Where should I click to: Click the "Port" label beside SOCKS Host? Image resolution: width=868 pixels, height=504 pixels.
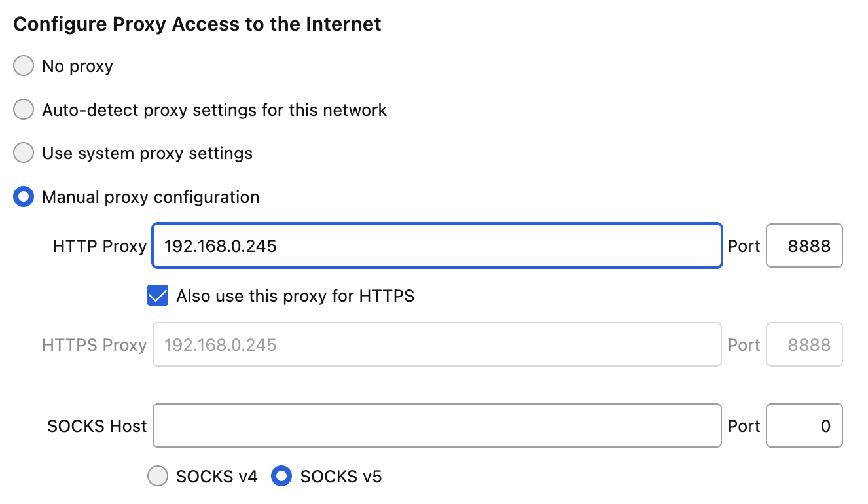pyautogui.click(x=744, y=425)
